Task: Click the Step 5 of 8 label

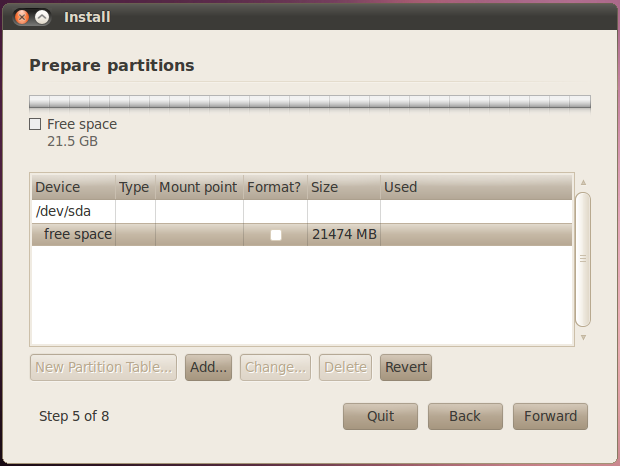Action: [x=74, y=416]
